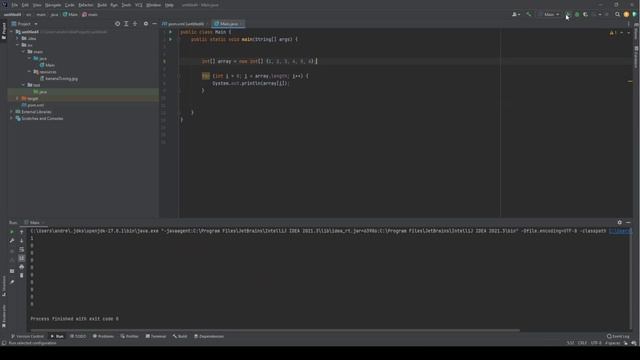The height and width of the screenshot is (360, 640).
Task: Click the run gutter arrow beside main method
Action: (x=171, y=39)
